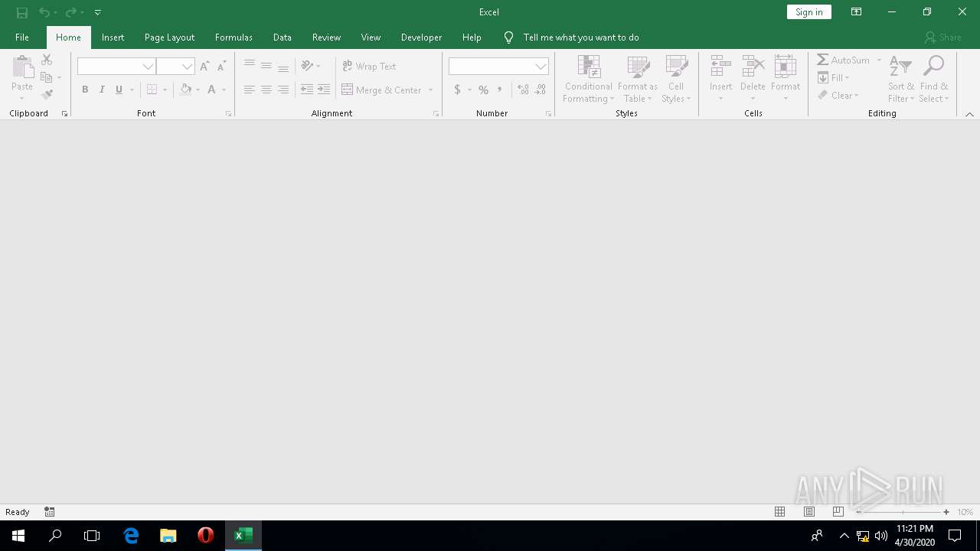
Task: Open Opera browser from taskbar
Action: point(205,536)
